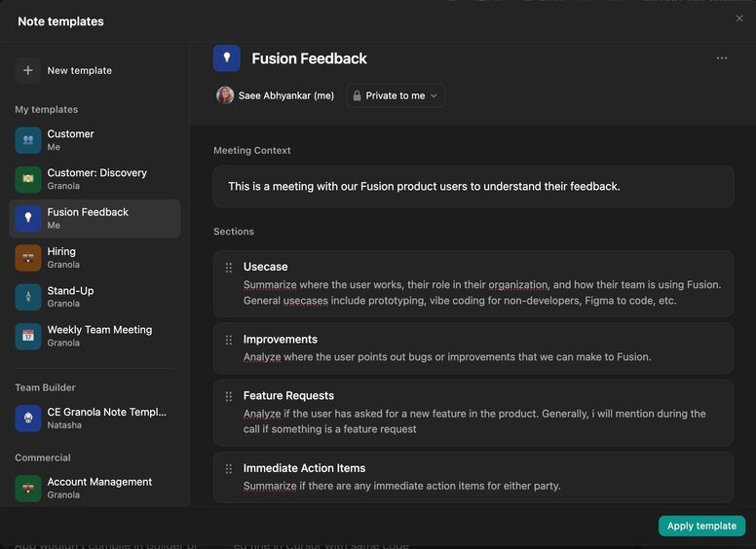
Task: Click the Apply template button
Action: pos(701,526)
